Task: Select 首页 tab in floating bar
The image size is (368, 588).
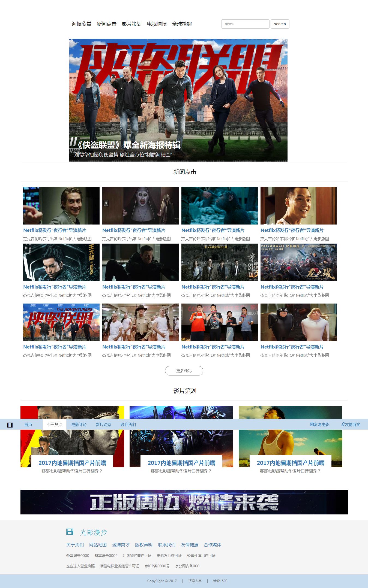Action: click(x=28, y=425)
